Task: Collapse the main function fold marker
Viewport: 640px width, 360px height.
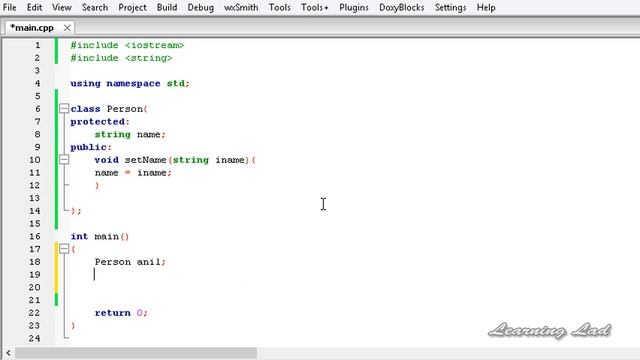Action: 64,249
